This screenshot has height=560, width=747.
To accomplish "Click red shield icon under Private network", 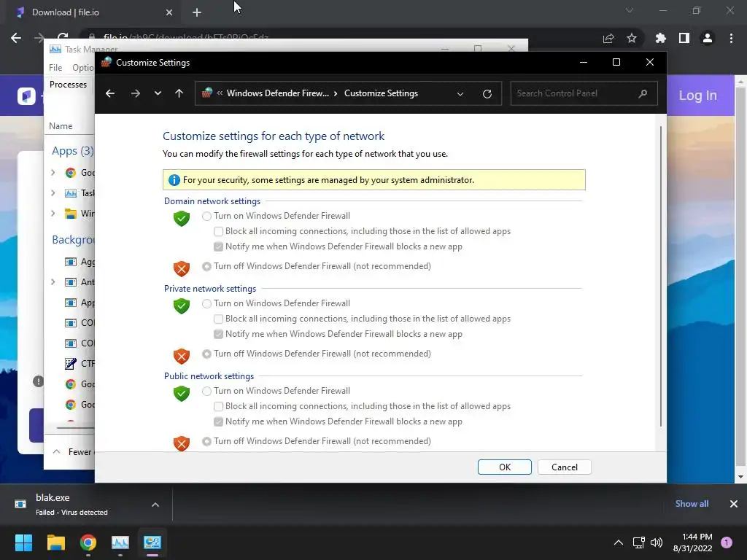I will point(182,356).
